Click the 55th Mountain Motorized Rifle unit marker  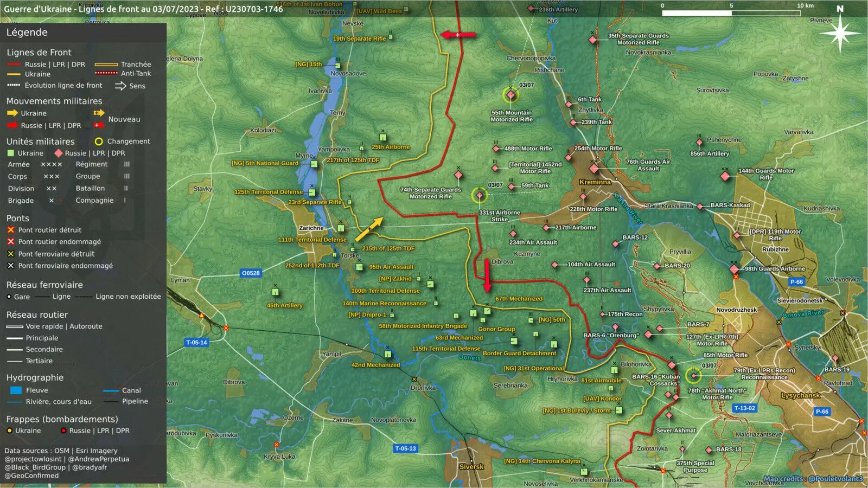510,95
